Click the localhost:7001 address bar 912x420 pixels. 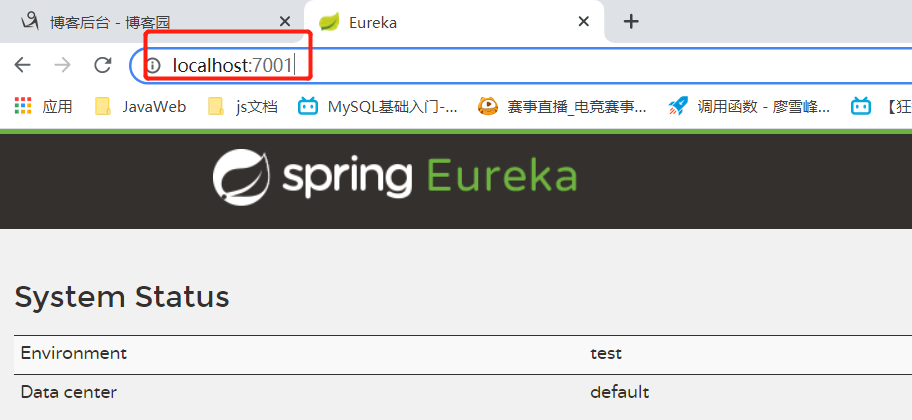(x=523, y=65)
